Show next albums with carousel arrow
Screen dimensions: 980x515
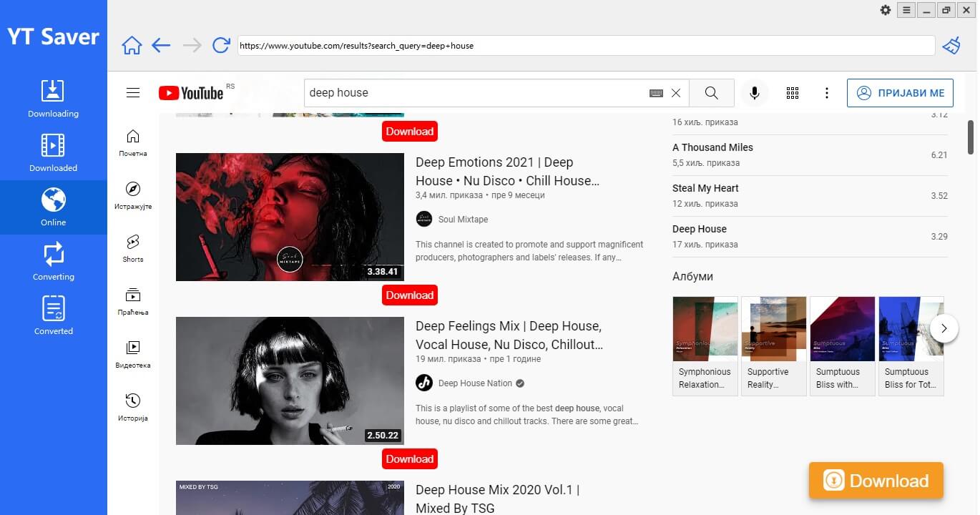pos(944,328)
